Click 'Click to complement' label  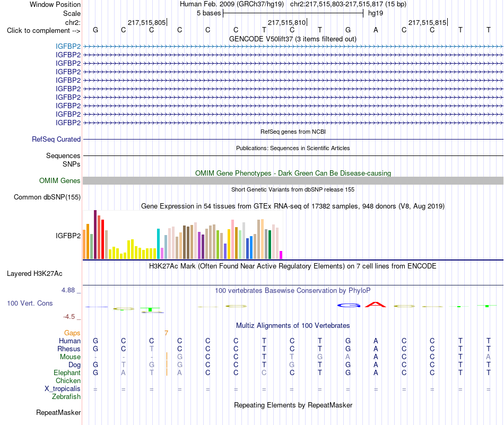44,31
